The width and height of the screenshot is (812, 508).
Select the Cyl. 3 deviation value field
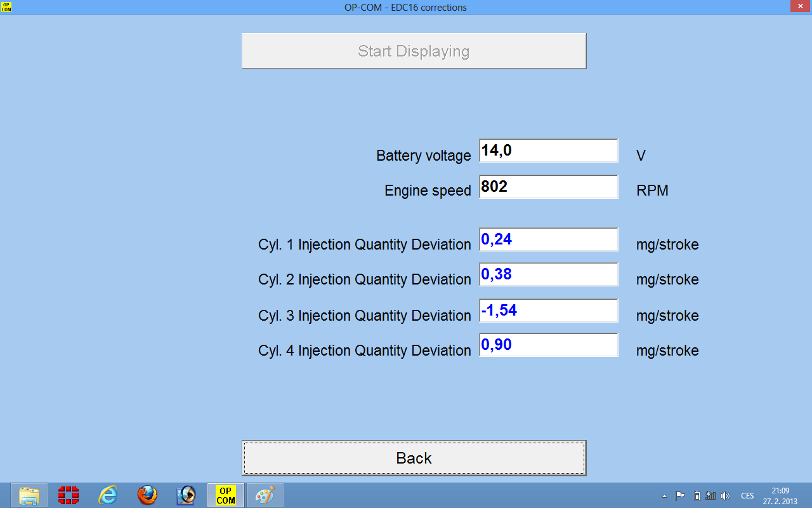click(x=549, y=311)
